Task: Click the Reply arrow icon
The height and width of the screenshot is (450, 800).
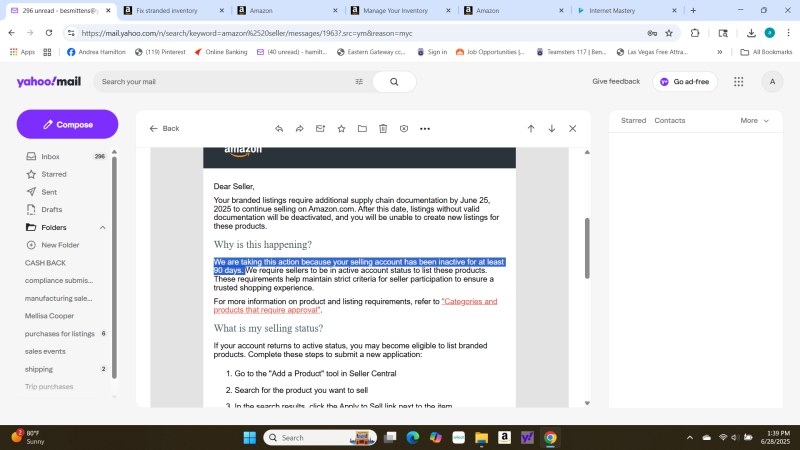Action: [278, 129]
